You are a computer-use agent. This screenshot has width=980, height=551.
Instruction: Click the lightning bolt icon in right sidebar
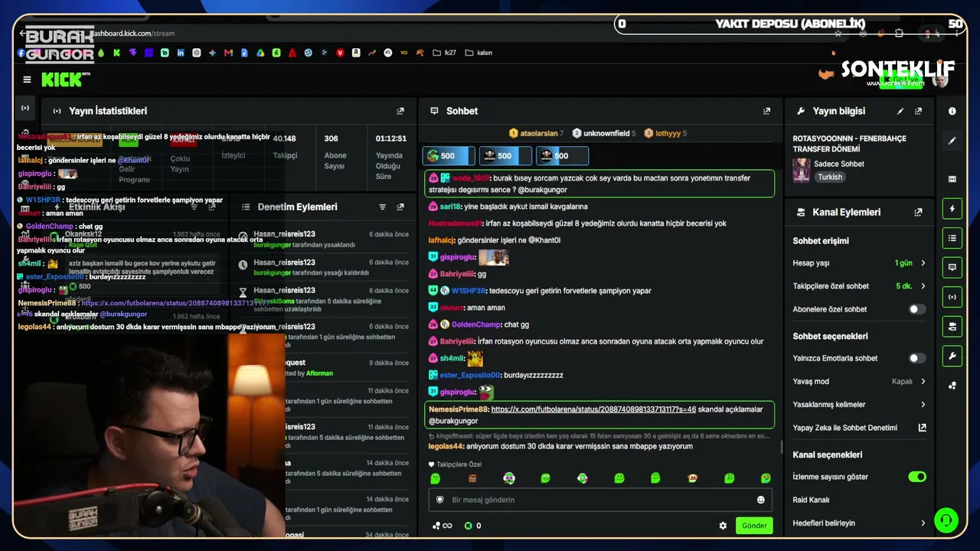point(952,208)
